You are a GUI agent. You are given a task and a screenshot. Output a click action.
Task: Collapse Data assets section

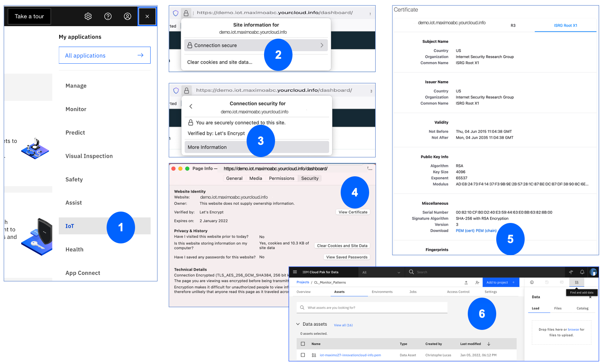pyautogui.click(x=298, y=324)
